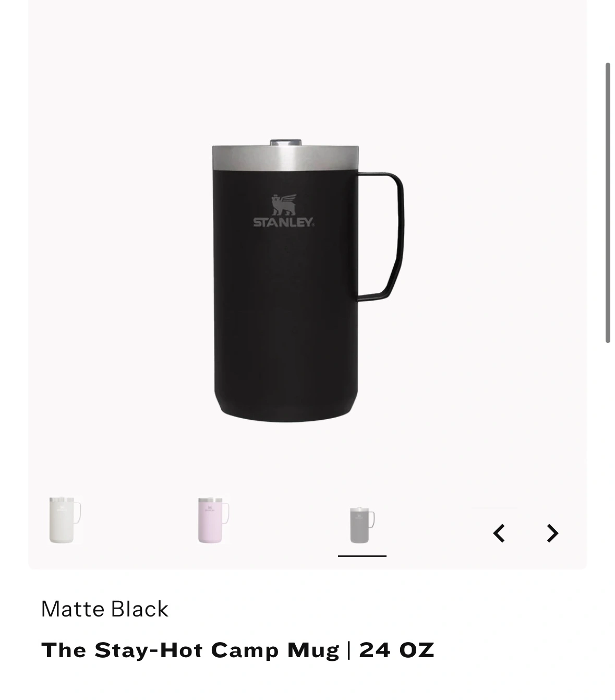
Task: Click the 24 OZ size text
Action: (397, 650)
